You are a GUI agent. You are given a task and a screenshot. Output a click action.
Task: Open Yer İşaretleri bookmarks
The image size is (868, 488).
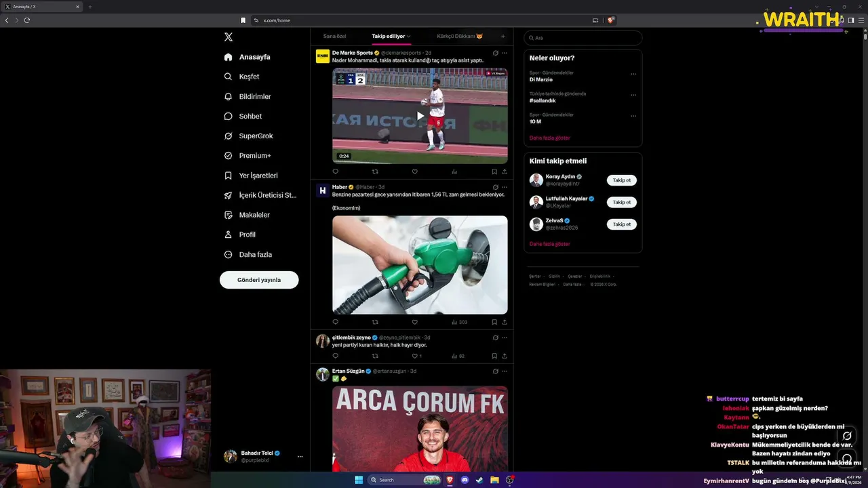tap(251, 175)
